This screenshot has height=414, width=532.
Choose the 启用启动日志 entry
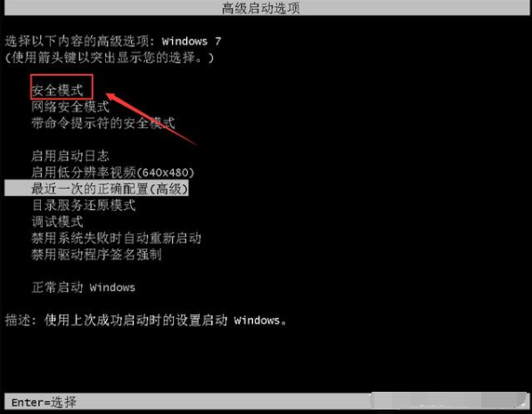70,156
